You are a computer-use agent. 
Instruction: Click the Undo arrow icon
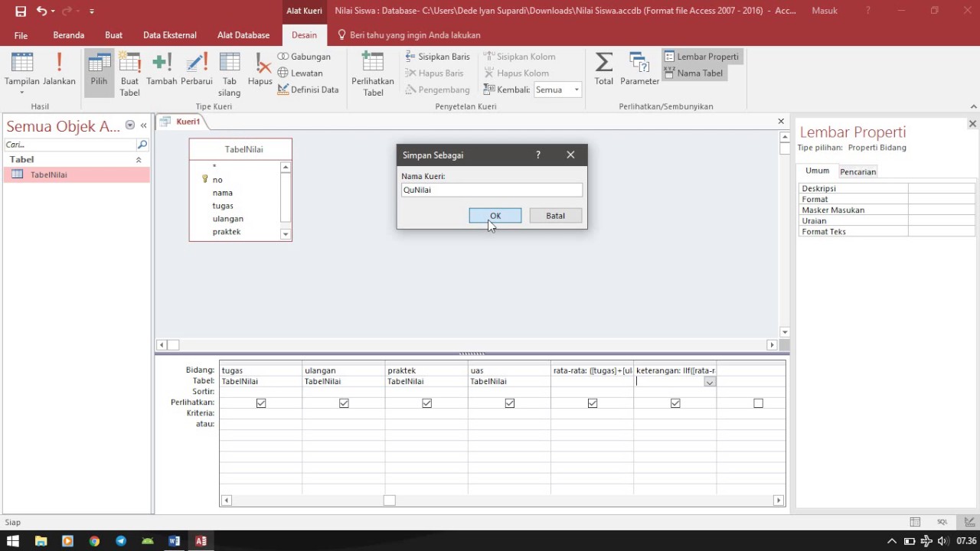click(41, 11)
